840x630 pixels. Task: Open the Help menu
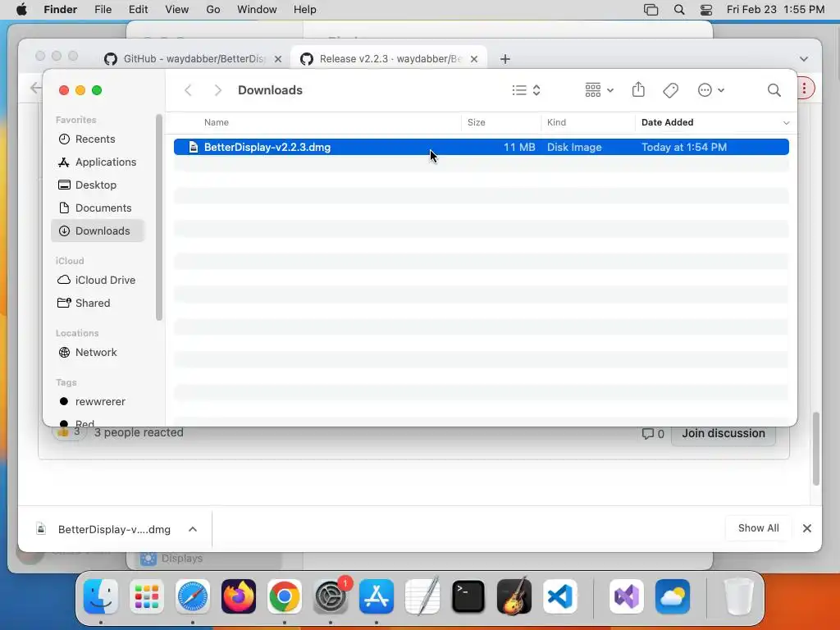click(305, 10)
